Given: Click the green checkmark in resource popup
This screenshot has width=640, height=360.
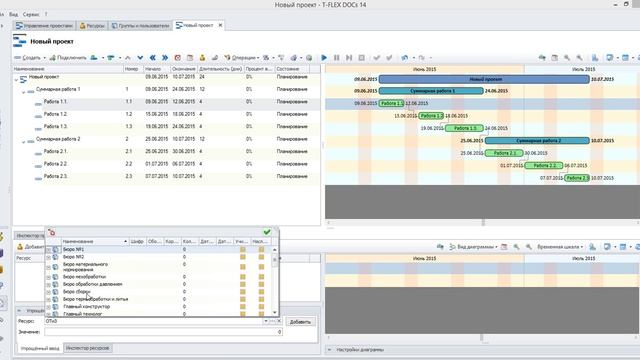Looking at the screenshot, I should [267, 232].
